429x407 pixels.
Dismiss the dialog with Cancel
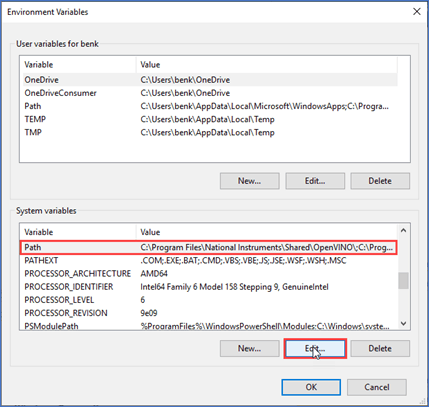pyautogui.click(x=377, y=387)
